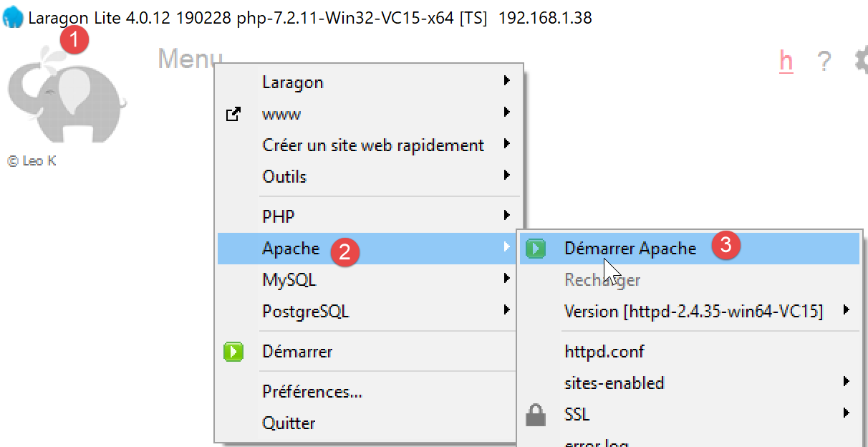Expand the Laragon submenu arrow
This screenshot has width=868, height=447.
506,81
